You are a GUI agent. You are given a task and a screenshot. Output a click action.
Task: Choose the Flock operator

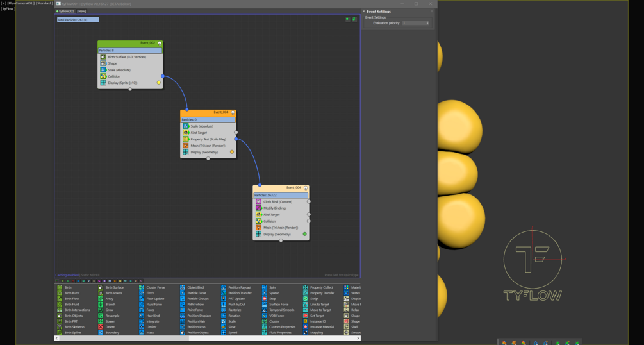click(x=147, y=293)
